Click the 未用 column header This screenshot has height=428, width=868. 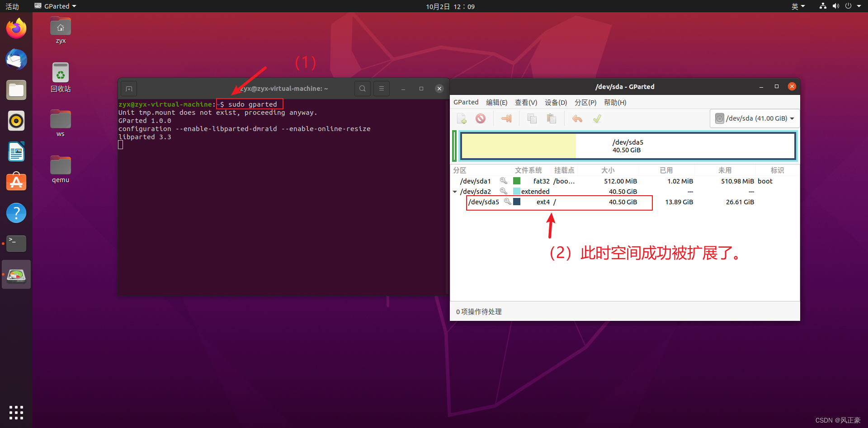(x=725, y=170)
